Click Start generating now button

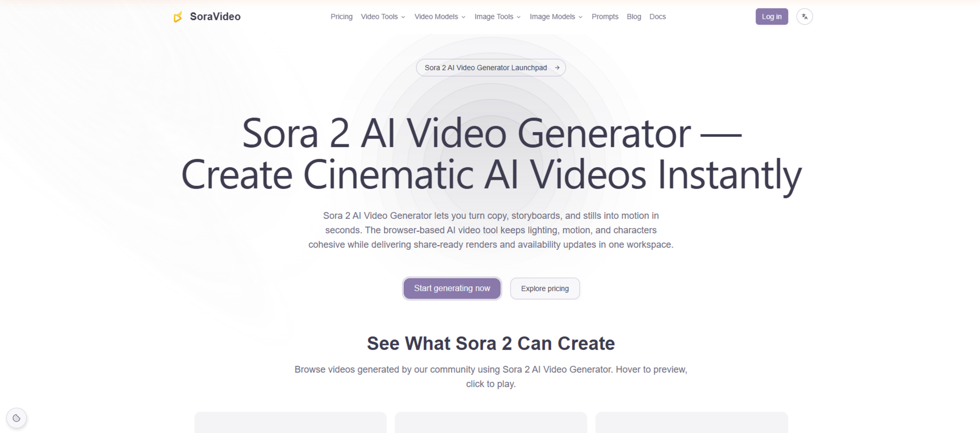[x=451, y=288]
